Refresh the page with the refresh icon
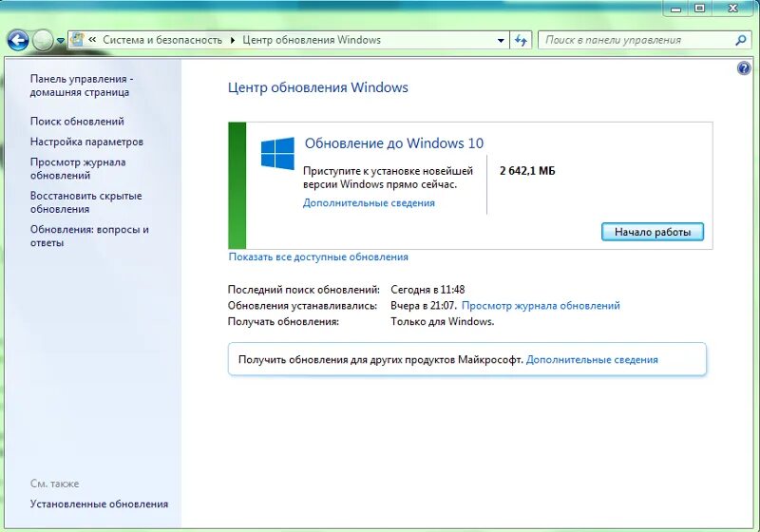 [521, 40]
